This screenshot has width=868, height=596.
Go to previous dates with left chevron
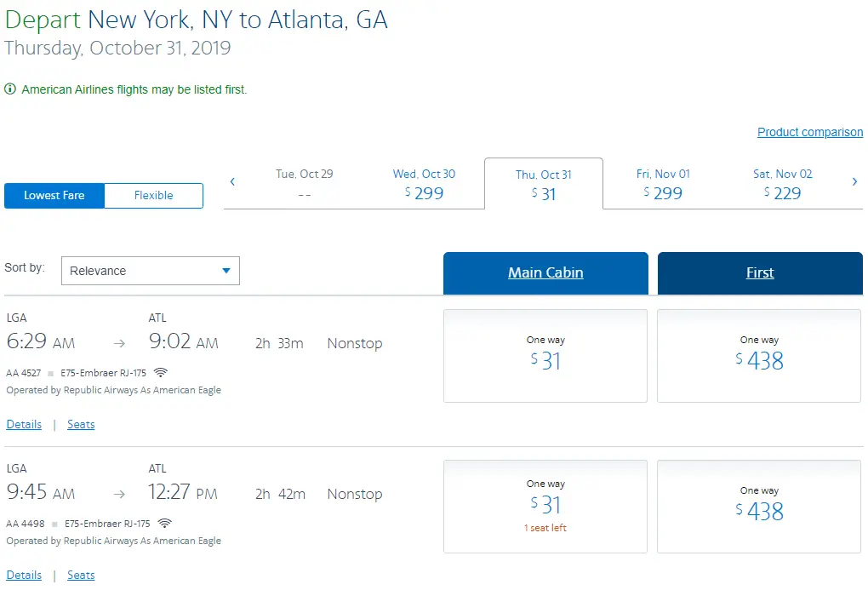point(232,181)
